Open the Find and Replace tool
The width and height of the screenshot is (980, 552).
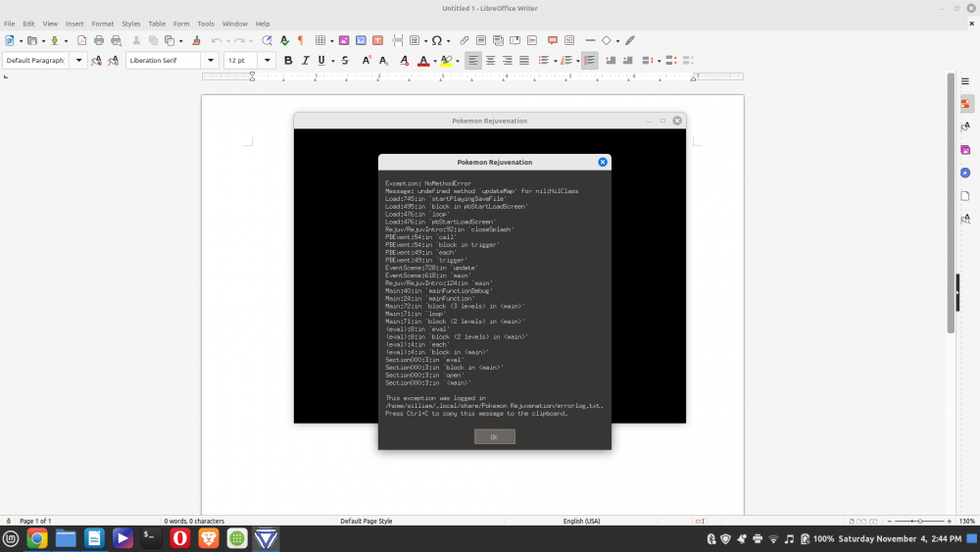267,40
